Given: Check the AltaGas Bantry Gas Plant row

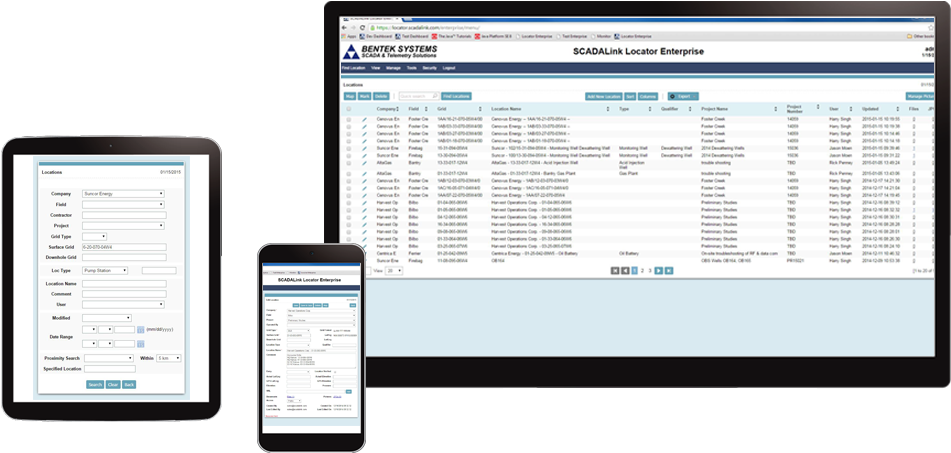Looking at the screenshot, I should (x=349, y=173).
